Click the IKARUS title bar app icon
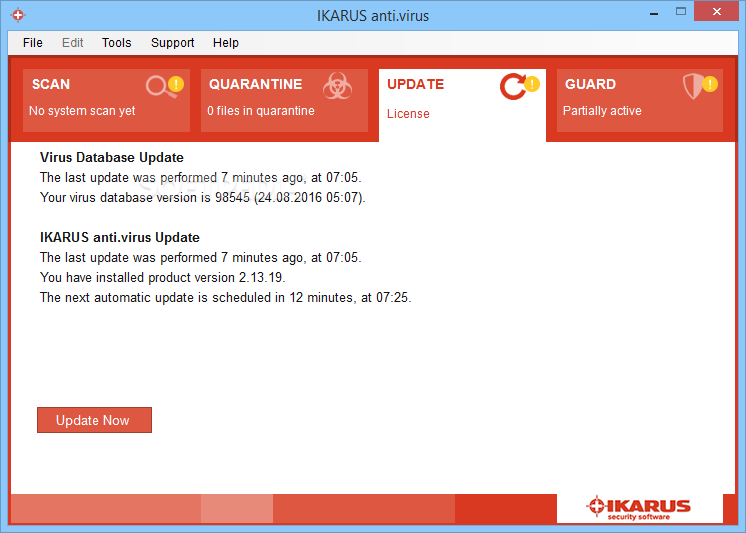The height and width of the screenshot is (533, 746). click(x=18, y=15)
